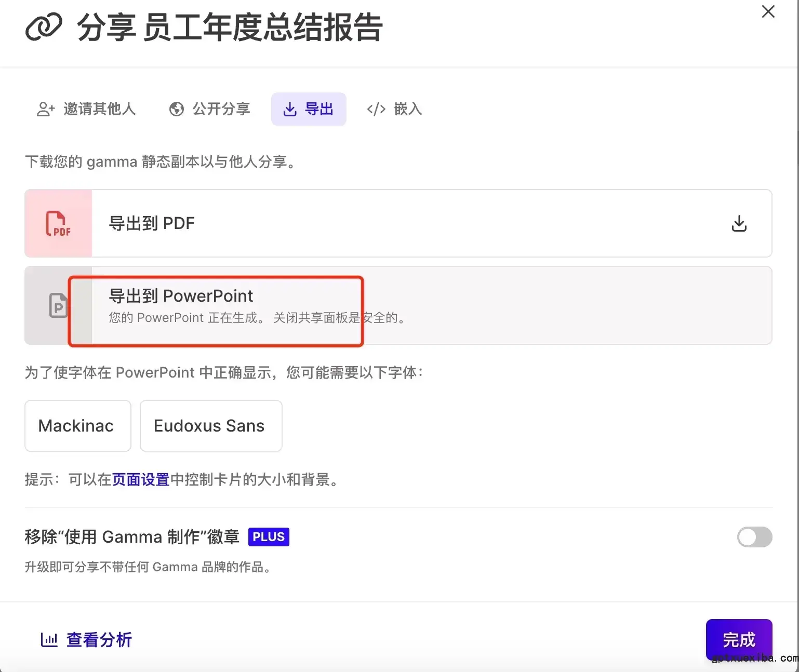Click the title 分享 员工年度总结报告

pyautogui.click(x=230, y=27)
